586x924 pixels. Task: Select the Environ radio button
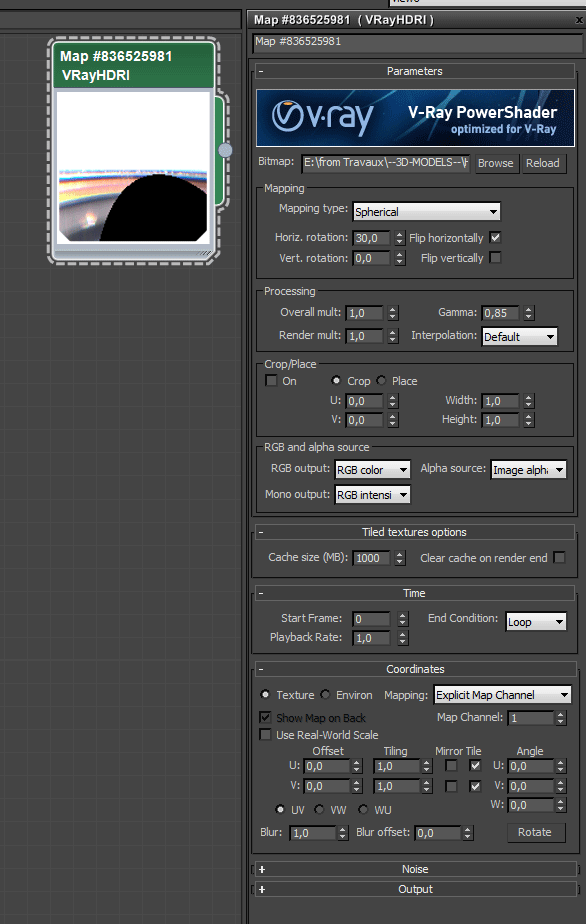325,695
